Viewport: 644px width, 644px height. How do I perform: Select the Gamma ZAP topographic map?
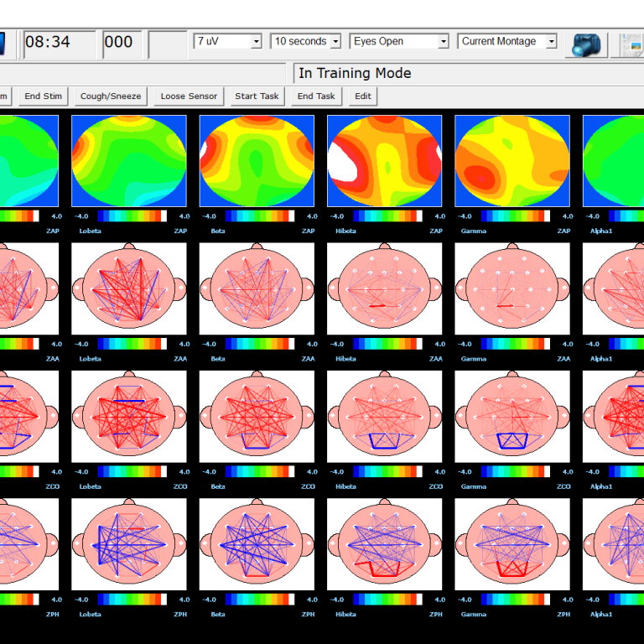512,161
